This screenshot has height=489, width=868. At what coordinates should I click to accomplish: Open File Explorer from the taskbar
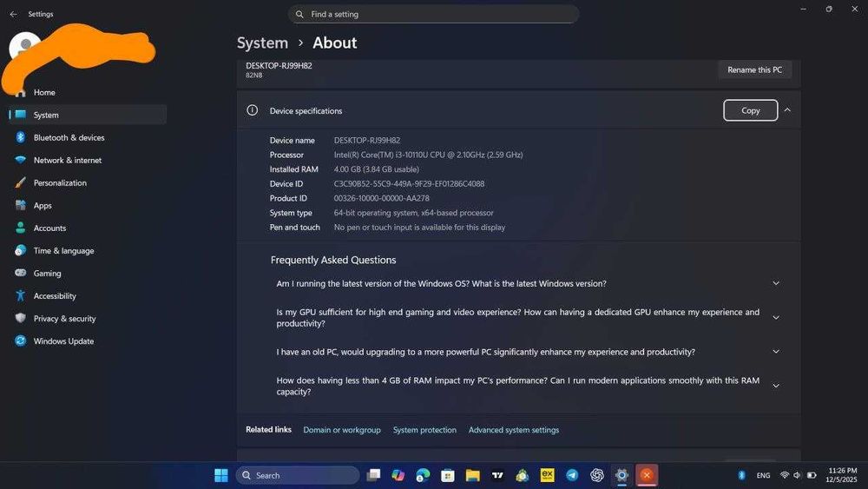(x=473, y=475)
